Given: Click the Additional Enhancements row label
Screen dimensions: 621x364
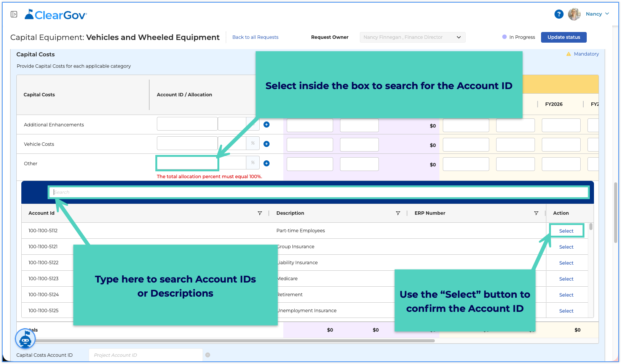Looking at the screenshot, I should [x=54, y=125].
